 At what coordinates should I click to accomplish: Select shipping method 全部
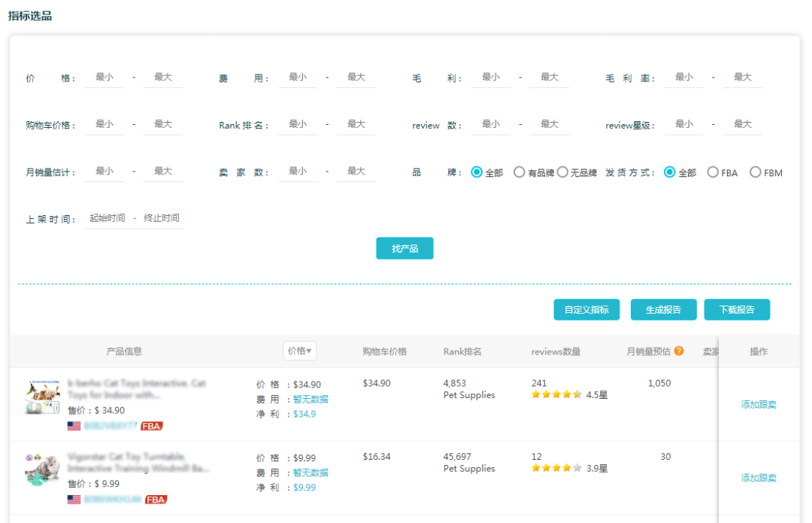[x=670, y=172]
